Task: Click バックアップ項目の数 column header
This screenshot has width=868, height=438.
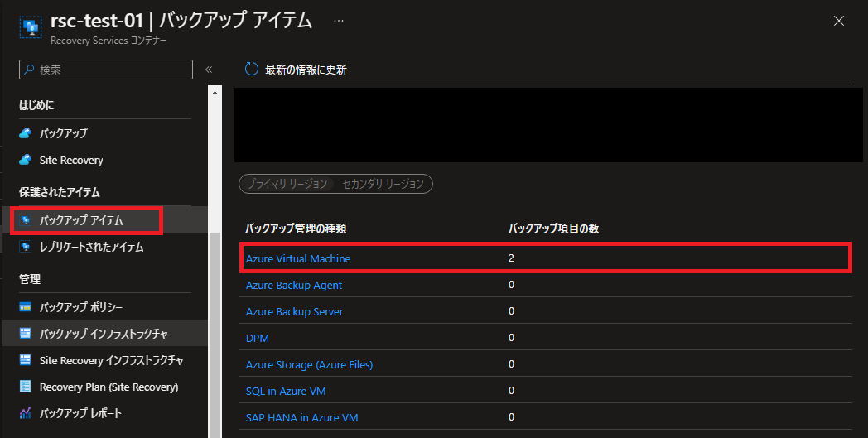Action: click(553, 229)
